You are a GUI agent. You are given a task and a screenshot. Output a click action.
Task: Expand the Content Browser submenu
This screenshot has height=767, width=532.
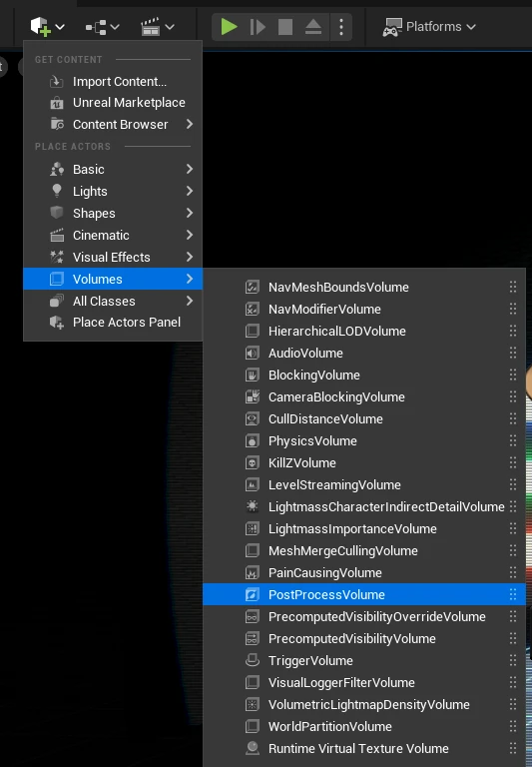[113, 124]
